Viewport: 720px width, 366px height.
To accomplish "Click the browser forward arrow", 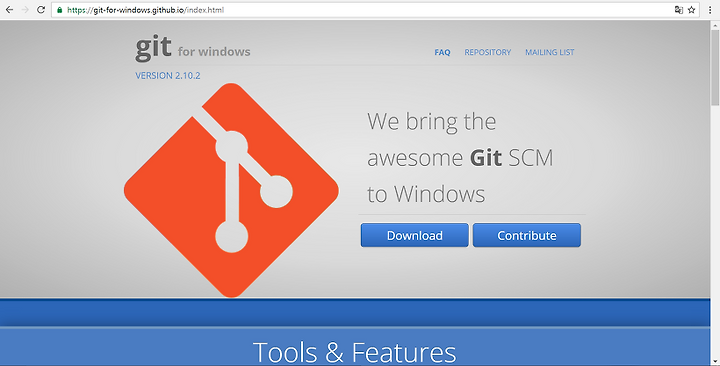I will click(x=25, y=10).
